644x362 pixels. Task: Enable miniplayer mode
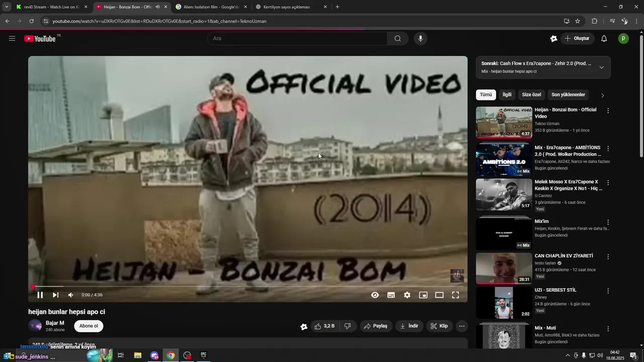[x=423, y=295]
